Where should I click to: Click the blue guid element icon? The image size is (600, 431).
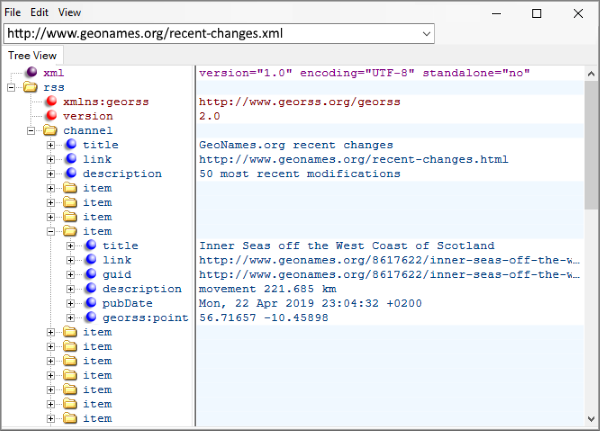[x=89, y=274]
